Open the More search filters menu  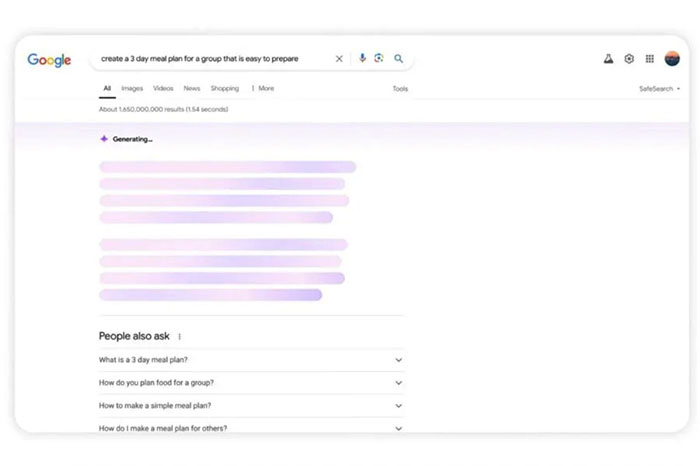pyautogui.click(x=262, y=89)
